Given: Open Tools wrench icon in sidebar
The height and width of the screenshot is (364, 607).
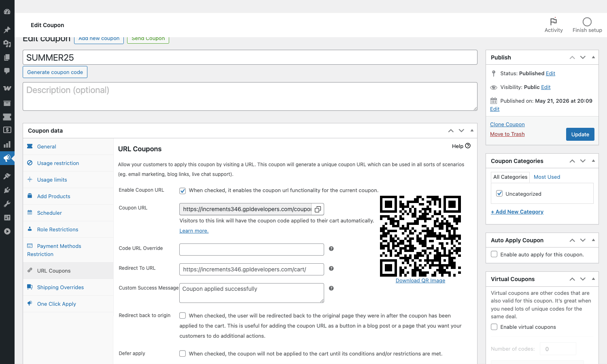Looking at the screenshot, I should [7, 204].
